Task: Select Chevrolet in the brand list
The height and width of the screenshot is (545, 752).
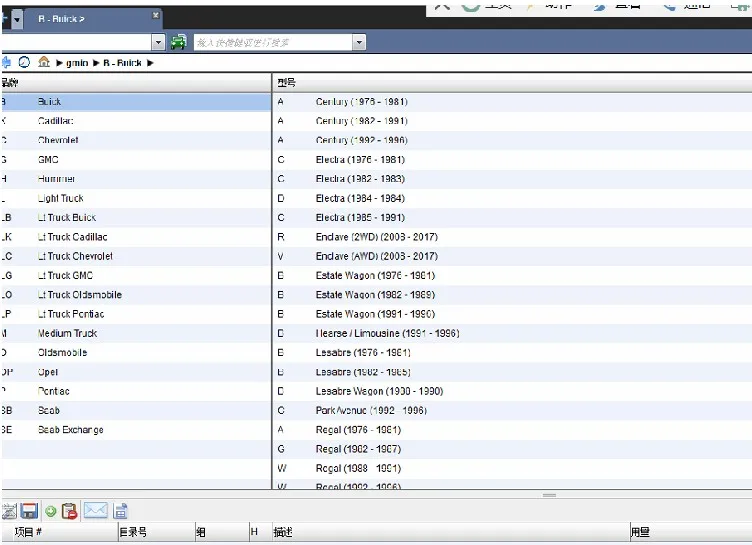Action: click(x=136, y=140)
